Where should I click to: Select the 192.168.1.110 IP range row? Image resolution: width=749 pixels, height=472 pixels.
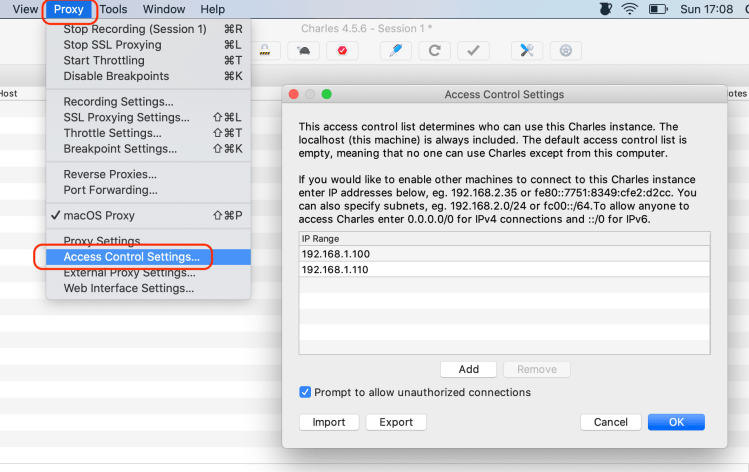tap(504, 270)
